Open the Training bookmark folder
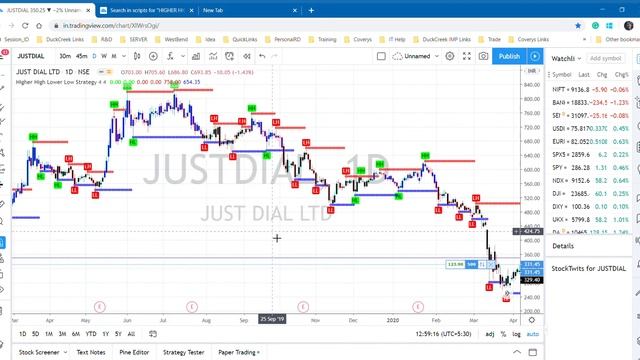 click(x=323, y=40)
